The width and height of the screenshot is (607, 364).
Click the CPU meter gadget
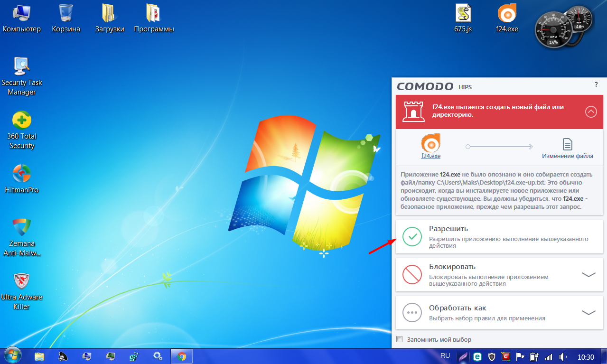pyautogui.click(x=552, y=29)
